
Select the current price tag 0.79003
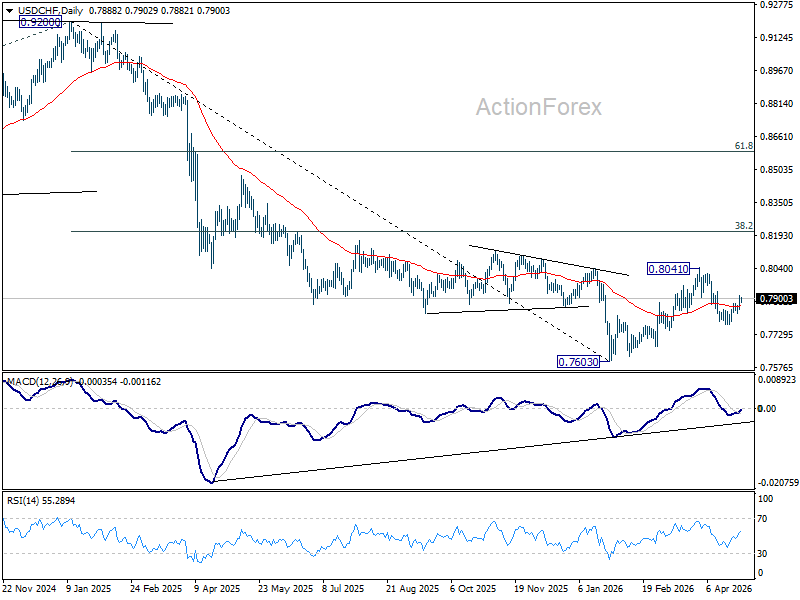tap(777, 299)
